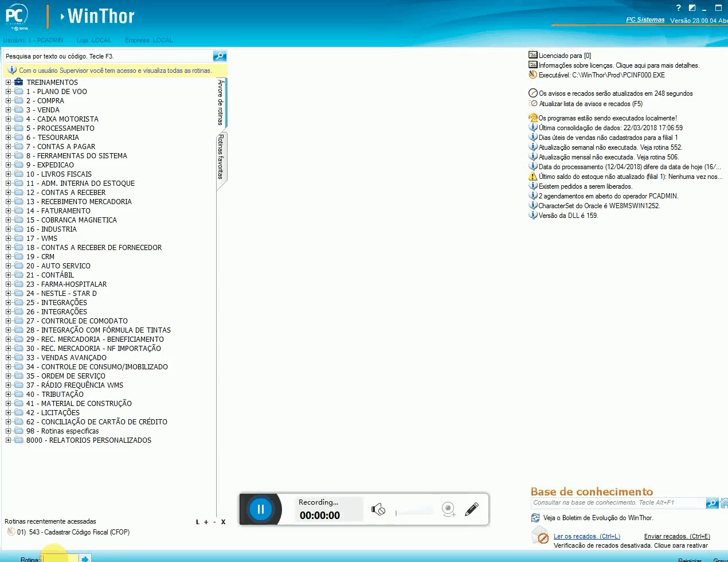Click the L button in recent routines panel
Viewport: 728px width, 562px height.
pyautogui.click(x=198, y=522)
